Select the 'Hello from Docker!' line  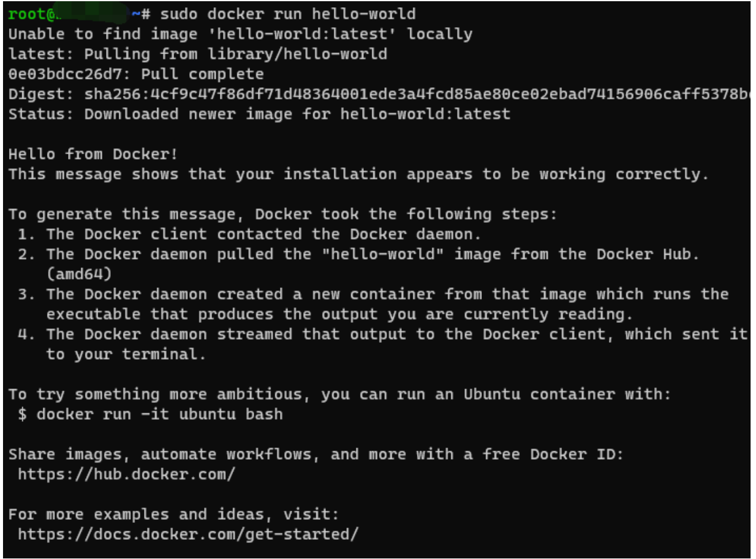(x=93, y=154)
